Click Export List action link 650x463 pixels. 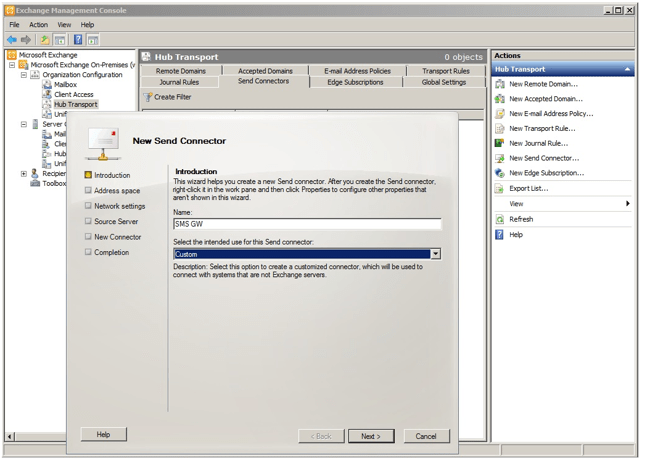click(x=529, y=189)
